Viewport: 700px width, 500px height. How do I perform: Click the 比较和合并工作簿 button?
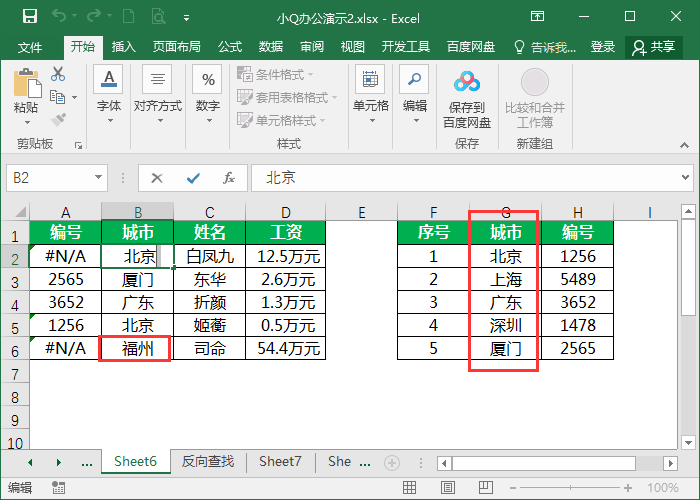pyautogui.click(x=535, y=98)
